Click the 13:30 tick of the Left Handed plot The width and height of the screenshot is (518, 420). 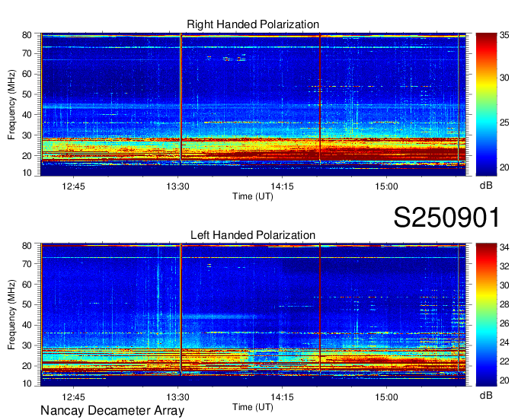click(x=177, y=397)
